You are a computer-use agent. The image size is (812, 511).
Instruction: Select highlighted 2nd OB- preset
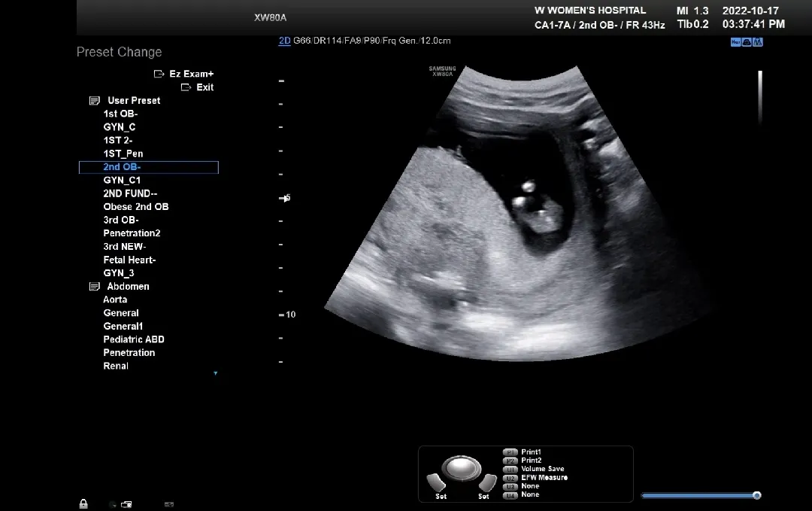pos(149,167)
